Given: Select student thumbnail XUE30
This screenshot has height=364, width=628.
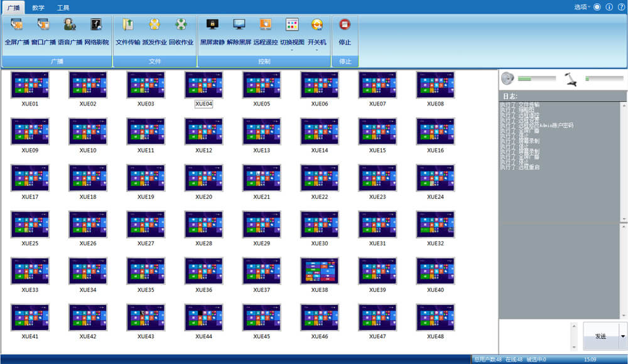Looking at the screenshot, I should tap(320, 224).
